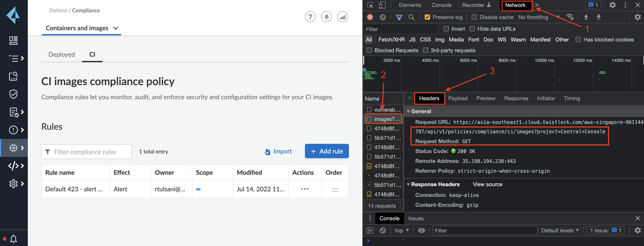Click the shield Defend icon in sidebar
This screenshot has height=246, width=644.
coord(13,94)
